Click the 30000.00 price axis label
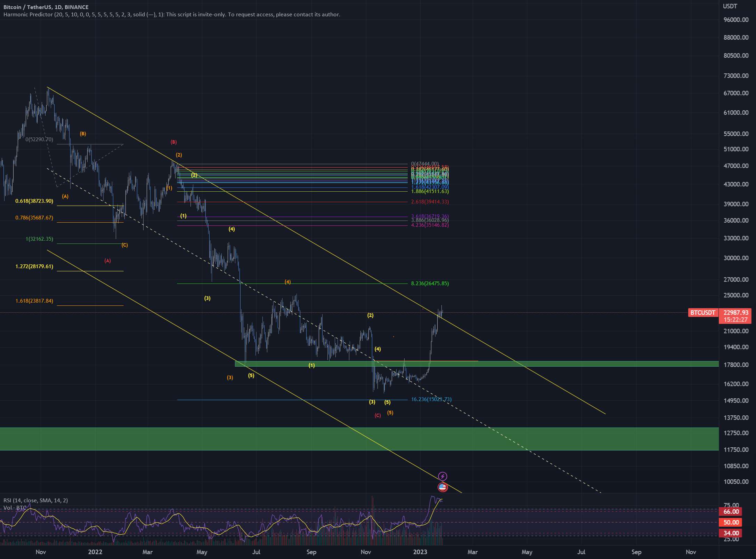Image resolution: width=756 pixels, height=559 pixels. [x=736, y=258]
